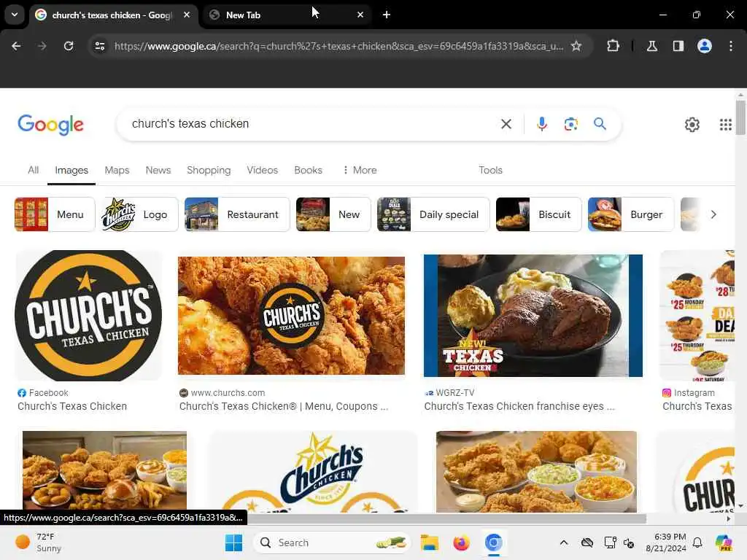Open the Tools filter options
Image resolution: width=747 pixels, height=560 pixels.
tap(490, 170)
